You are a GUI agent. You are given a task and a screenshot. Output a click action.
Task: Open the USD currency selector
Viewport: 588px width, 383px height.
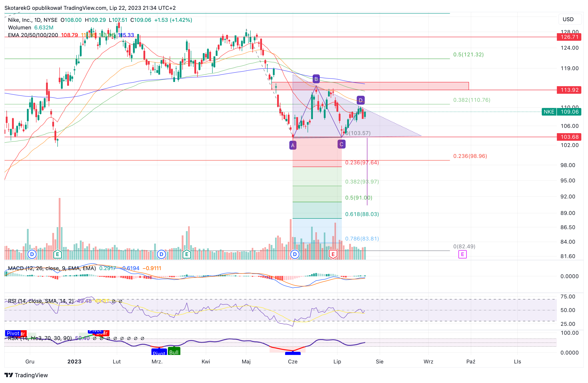click(570, 19)
